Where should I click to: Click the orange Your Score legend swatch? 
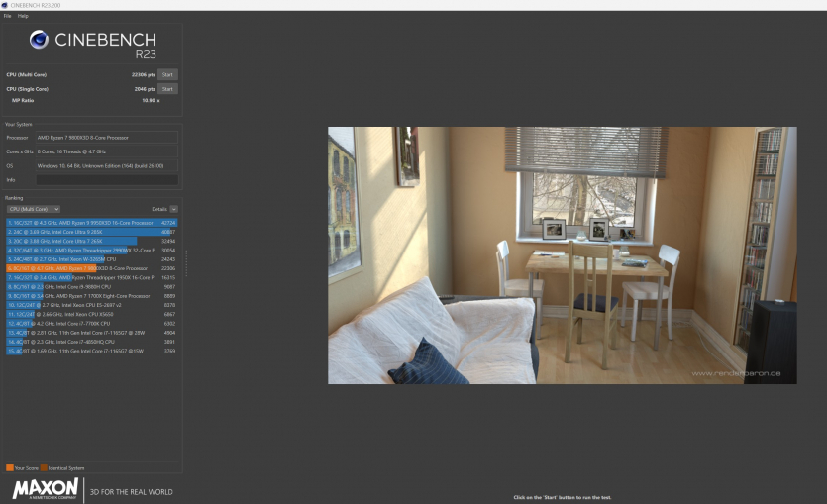click(9, 467)
